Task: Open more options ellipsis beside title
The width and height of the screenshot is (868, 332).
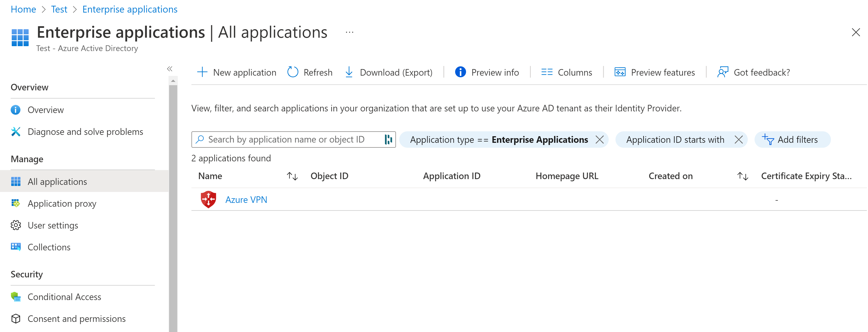Action: click(349, 33)
